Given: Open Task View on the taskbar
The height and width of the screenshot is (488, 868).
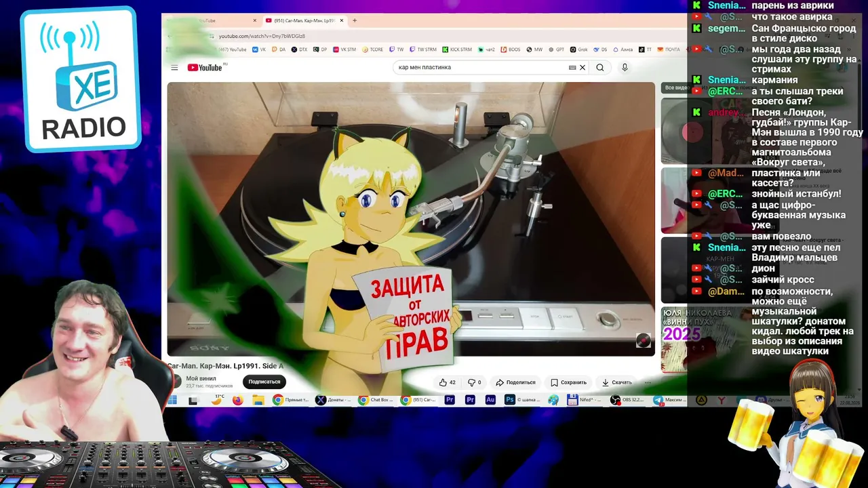Looking at the screenshot, I should (x=193, y=400).
